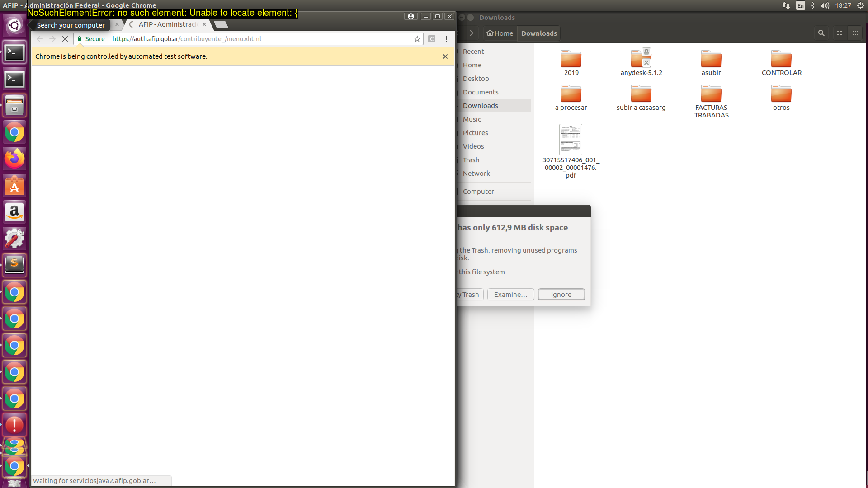
Task: Open the Chrome profile user icon
Action: 411,16
